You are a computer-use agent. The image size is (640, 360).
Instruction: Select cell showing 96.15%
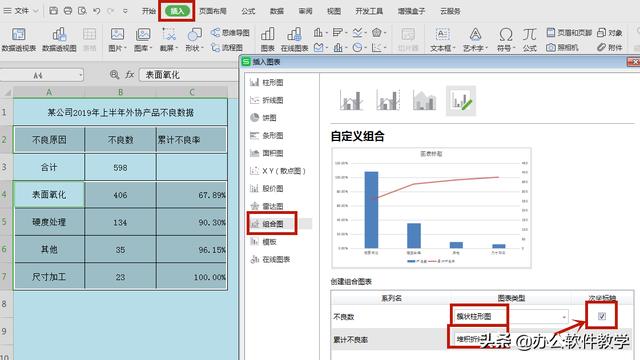coord(191,250)
